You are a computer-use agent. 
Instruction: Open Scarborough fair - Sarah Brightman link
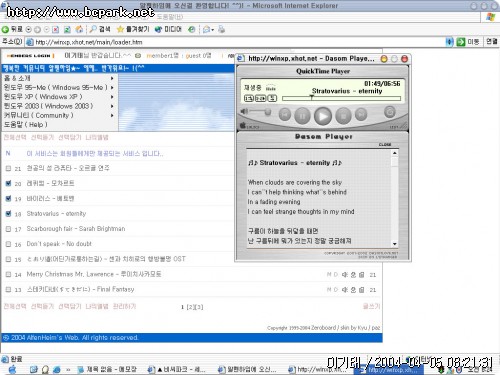tap(76, 229)
